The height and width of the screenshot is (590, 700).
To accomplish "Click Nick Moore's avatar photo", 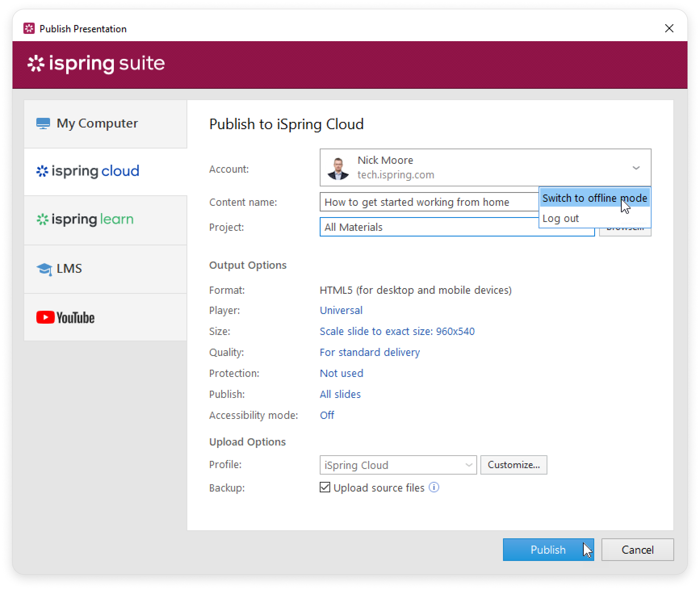I will point(338,168).
